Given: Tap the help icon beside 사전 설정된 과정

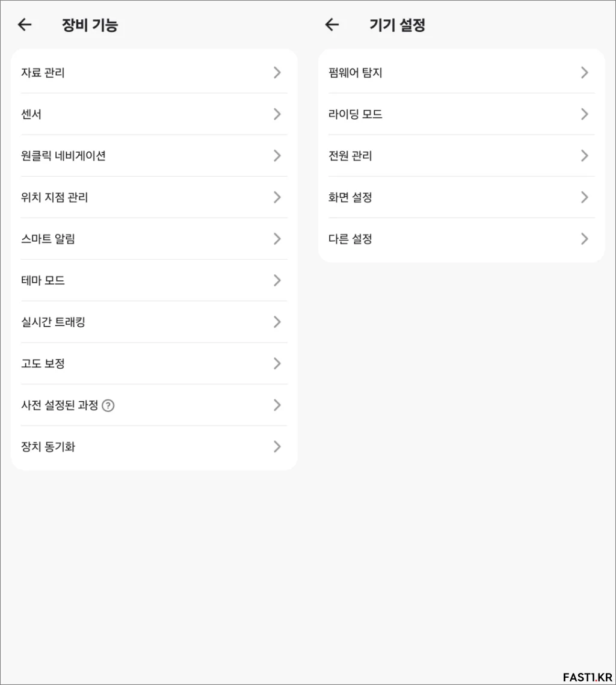Looking at the screenshot, I should (108, 405).
